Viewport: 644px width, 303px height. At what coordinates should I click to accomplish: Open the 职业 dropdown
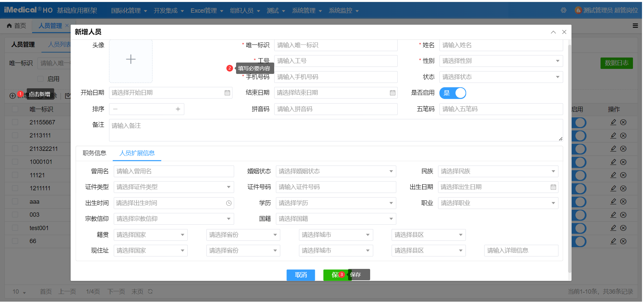(498, 203)
